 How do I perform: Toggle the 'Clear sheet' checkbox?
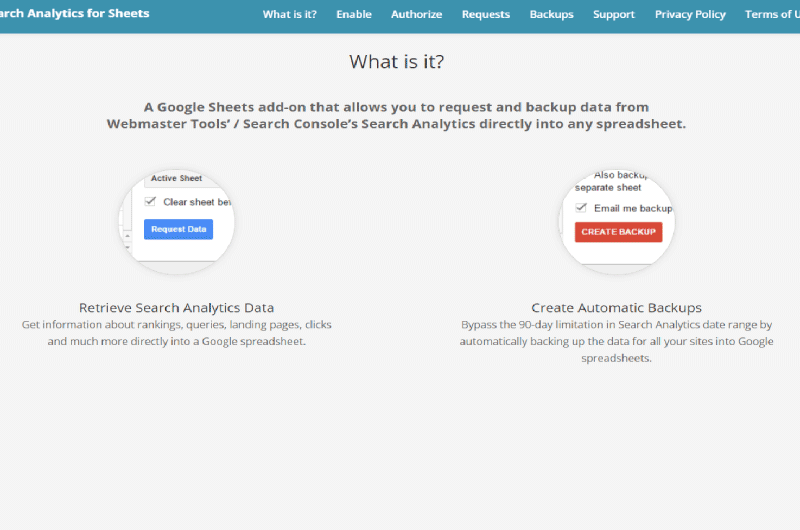click(x=150, y=201)
